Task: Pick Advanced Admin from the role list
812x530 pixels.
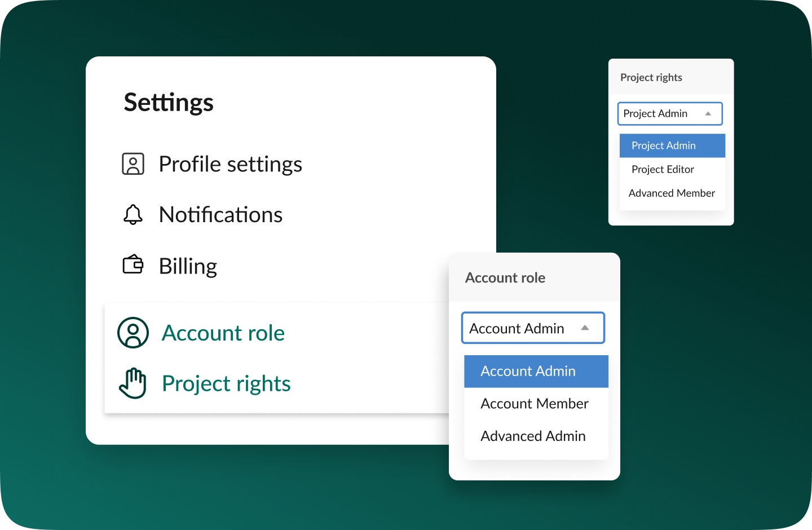Action: click(533, 436)
